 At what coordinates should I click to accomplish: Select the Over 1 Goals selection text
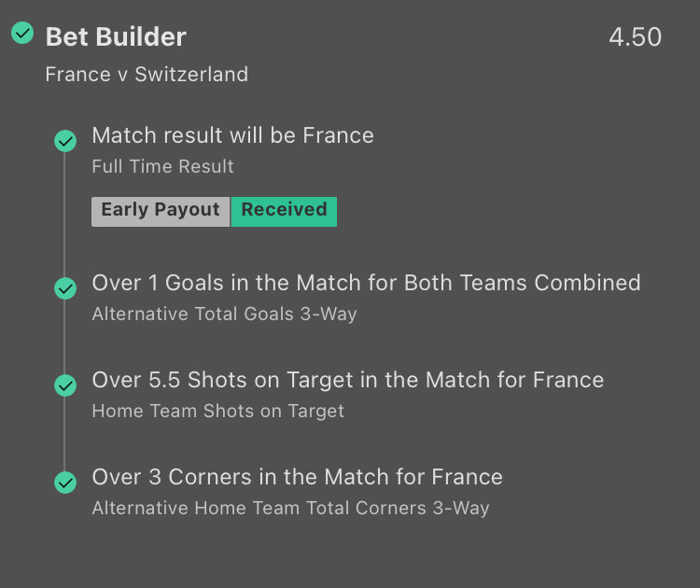click(366, 283)
